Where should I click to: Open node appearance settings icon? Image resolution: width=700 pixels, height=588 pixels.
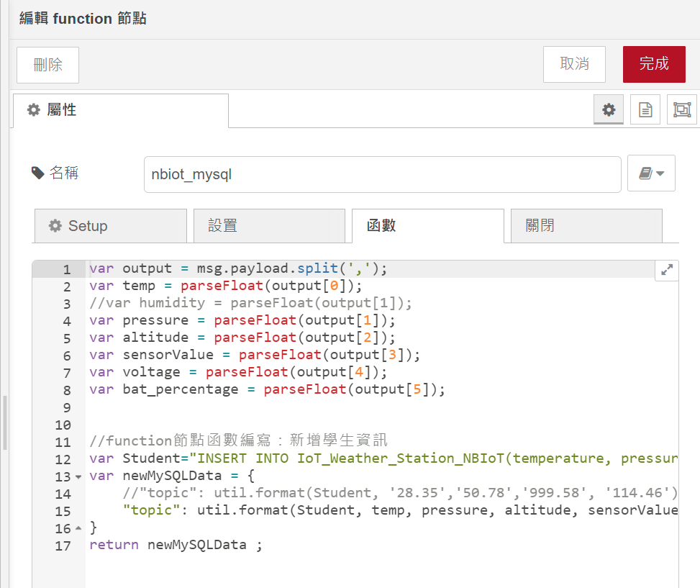pyautogui.click(x=681, y=110)
